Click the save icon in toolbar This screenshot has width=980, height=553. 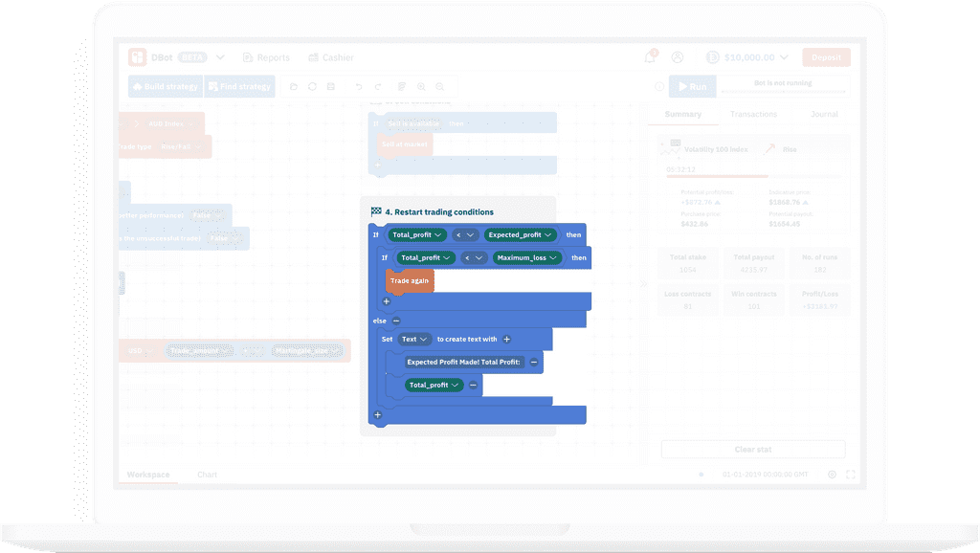point(330,86)
